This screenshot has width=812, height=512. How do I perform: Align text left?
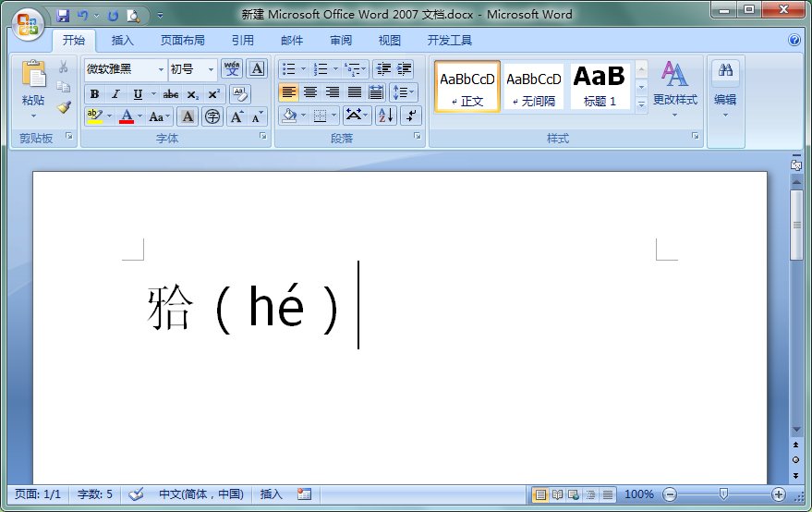[x=288, y=92]
